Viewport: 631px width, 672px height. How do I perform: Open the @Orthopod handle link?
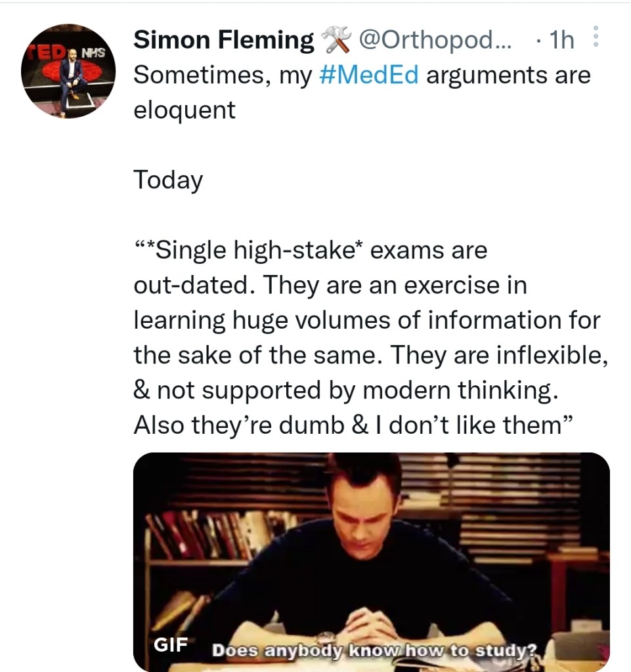click(438, 41)
